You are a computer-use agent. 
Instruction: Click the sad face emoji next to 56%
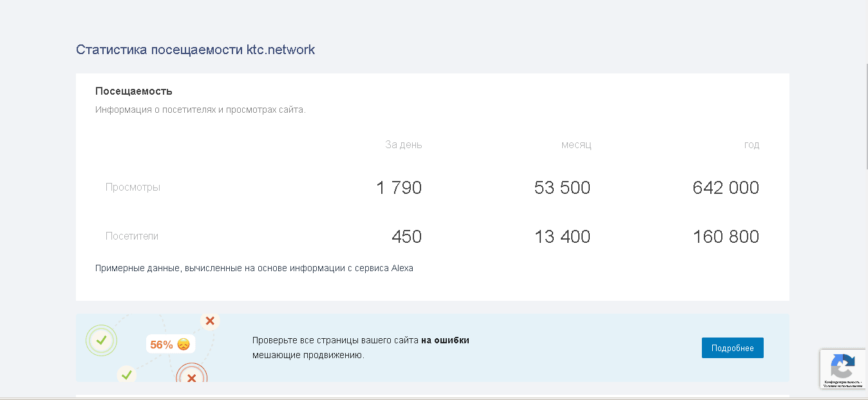tap(183, 344)
